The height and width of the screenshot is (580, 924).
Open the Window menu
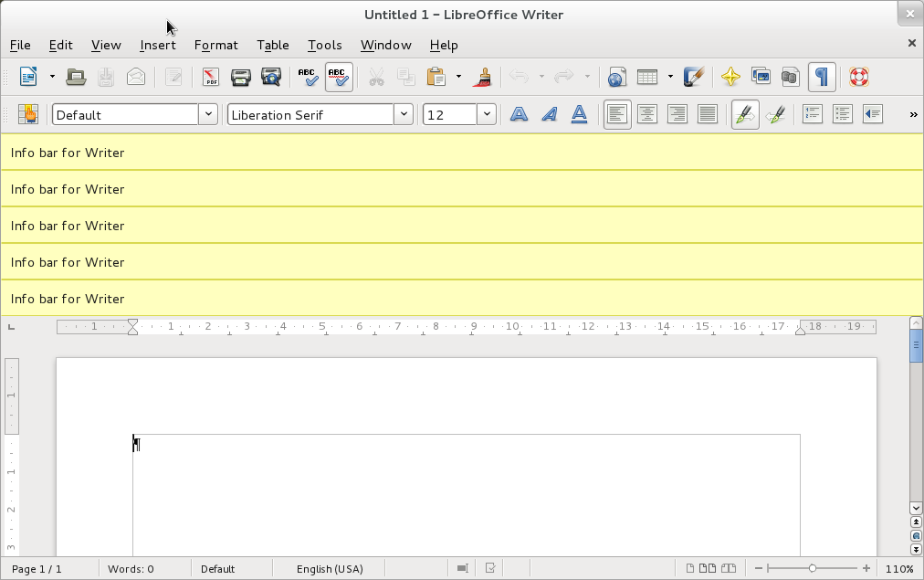pyautogui.click(x=386, y=45)
